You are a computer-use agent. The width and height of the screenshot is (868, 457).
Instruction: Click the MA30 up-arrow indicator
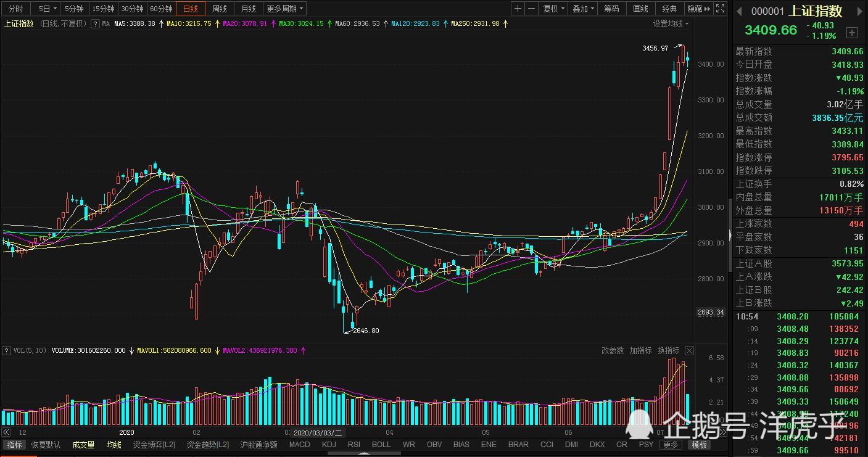click(329, 24)
